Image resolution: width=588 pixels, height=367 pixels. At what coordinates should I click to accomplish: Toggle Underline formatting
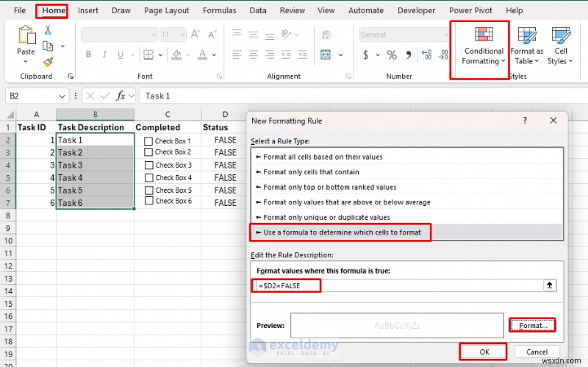tap(121, 54)
